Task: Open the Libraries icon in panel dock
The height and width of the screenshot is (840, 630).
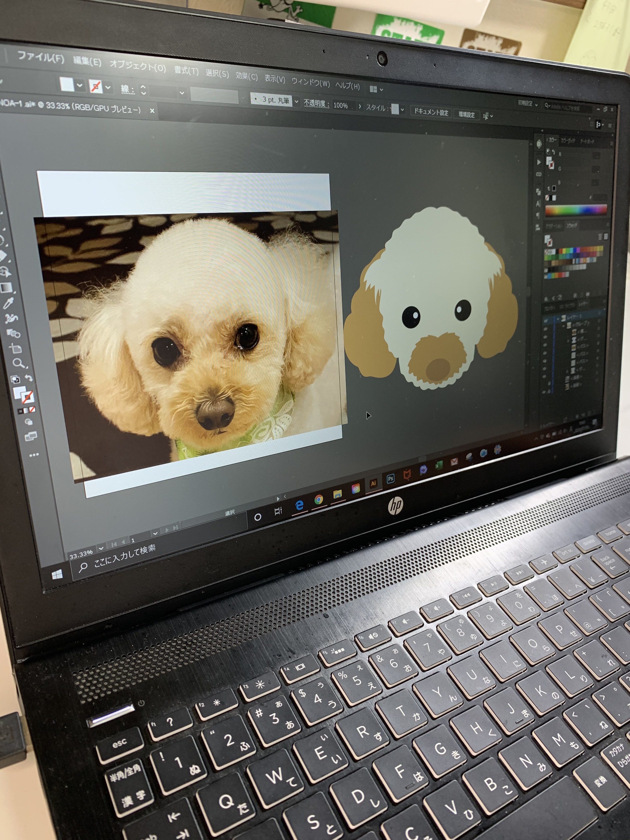Action: (540, 144)
